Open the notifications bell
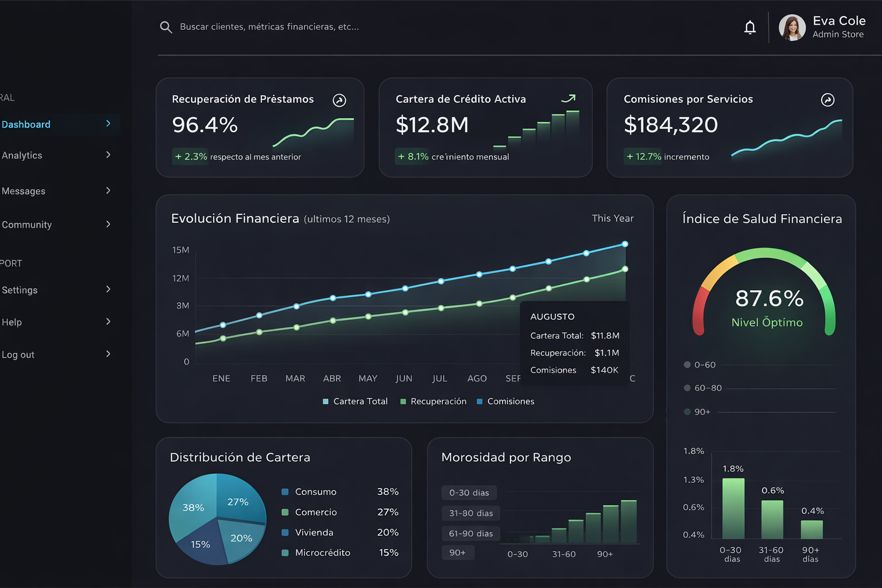The height and width of the screenshot is (588, 882). (x=750, y=27)
